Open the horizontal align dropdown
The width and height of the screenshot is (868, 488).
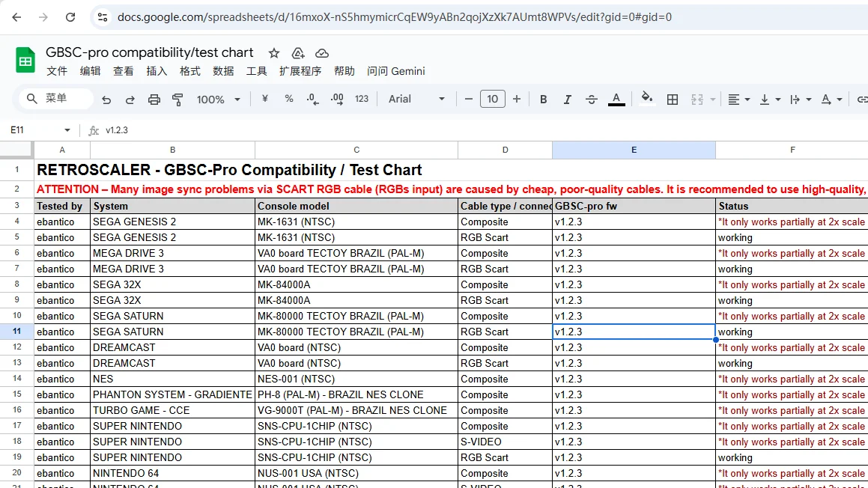click(x=738, y=100)
